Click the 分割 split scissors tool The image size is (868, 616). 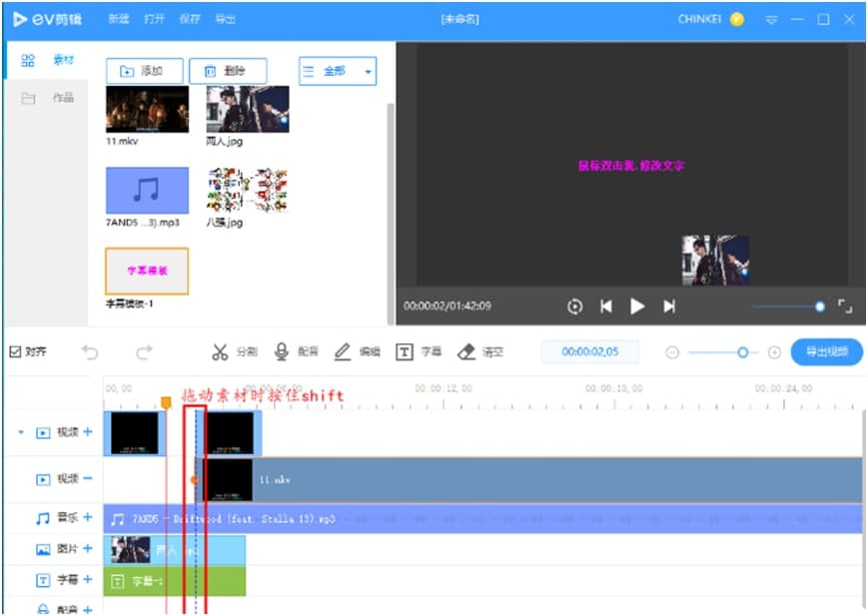pyautogui.click(x=234, y=352)
